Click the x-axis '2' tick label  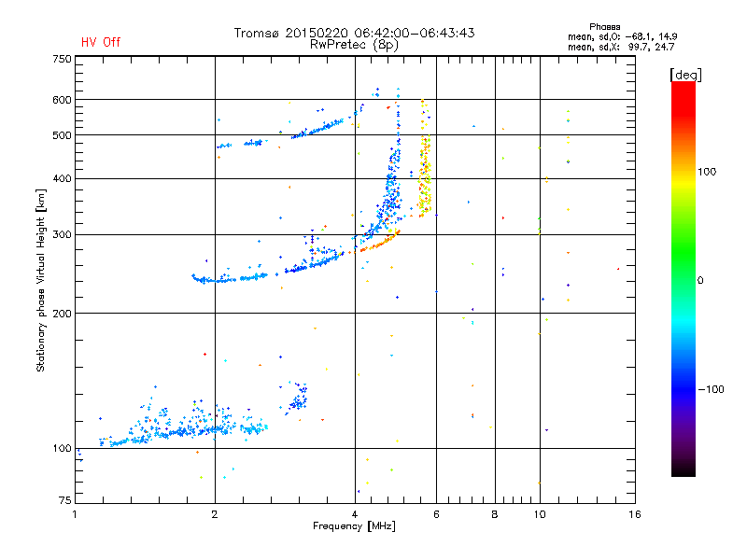click(x=215, y=514)
